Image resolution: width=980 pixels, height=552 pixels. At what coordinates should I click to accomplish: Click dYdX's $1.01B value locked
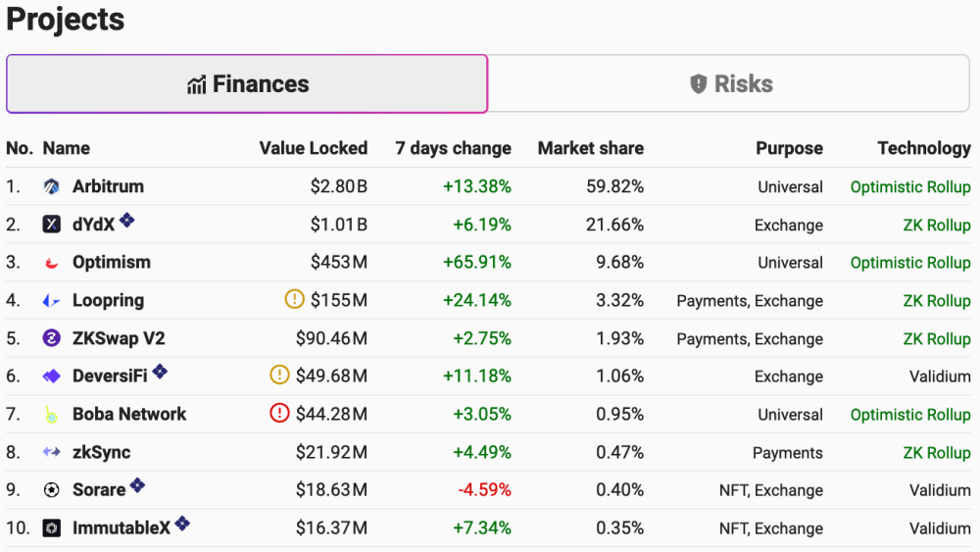pos(339,225)
